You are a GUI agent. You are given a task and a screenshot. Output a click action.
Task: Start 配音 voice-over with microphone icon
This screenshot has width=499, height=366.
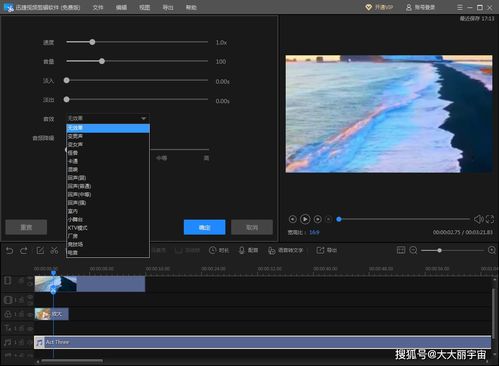(248, 250)
